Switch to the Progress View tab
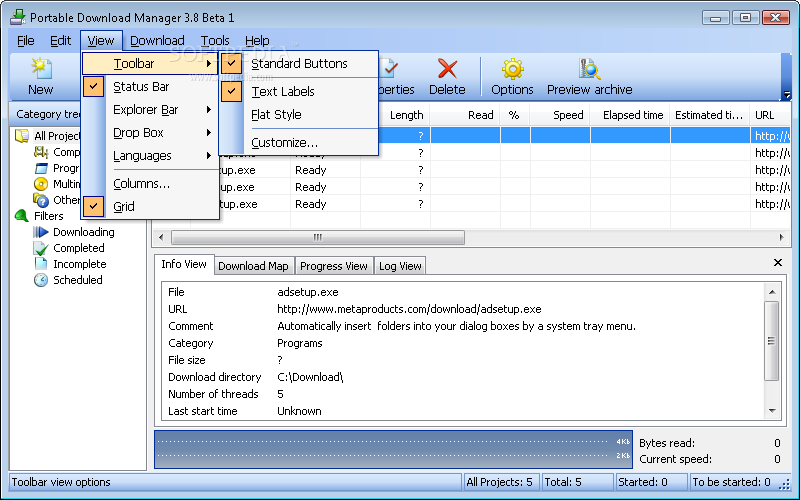This screenshot has height=500, width=800. 334,266
